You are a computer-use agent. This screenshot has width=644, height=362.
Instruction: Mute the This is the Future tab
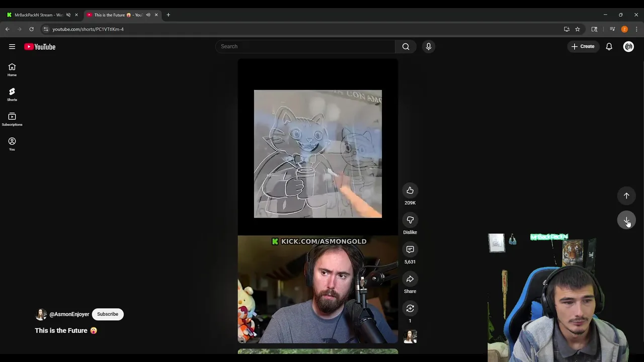(x=148, y=15)
